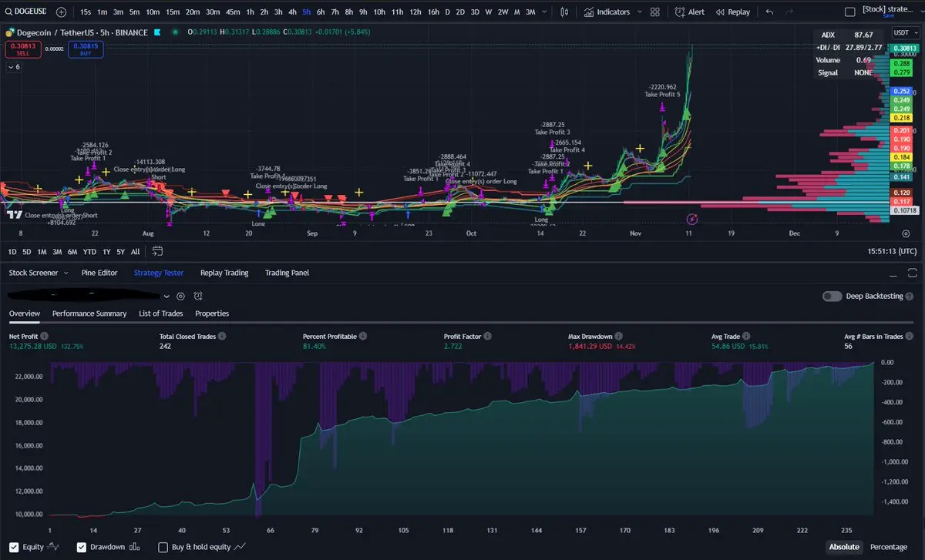Click the alarm clock icon beside strategy name
Viewport: 925px width, 560px height.
coord(198,296)
